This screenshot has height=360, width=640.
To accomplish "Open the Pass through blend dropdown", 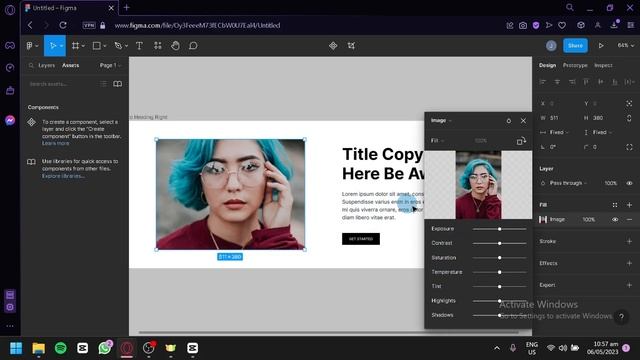I will click(568, 183).
